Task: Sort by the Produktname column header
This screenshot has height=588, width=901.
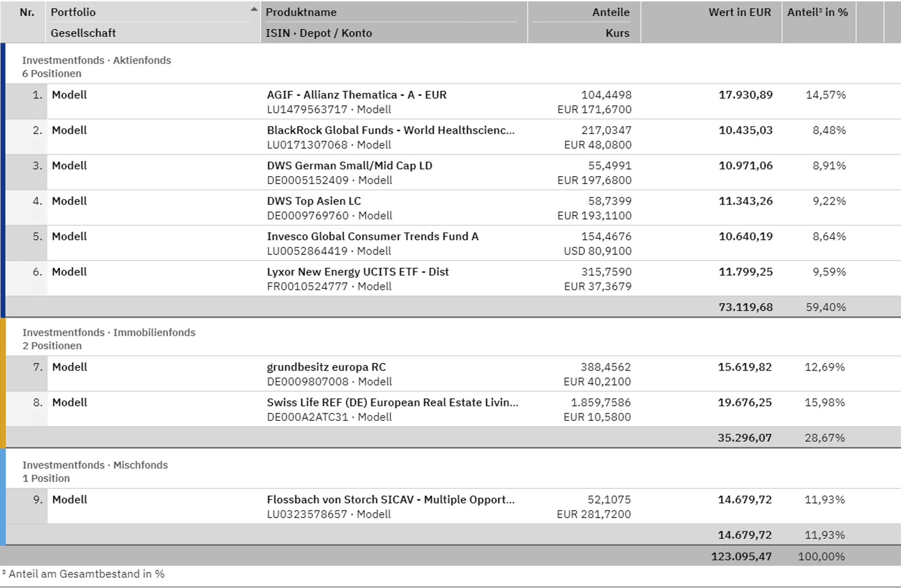Action: tap(301, 12)
